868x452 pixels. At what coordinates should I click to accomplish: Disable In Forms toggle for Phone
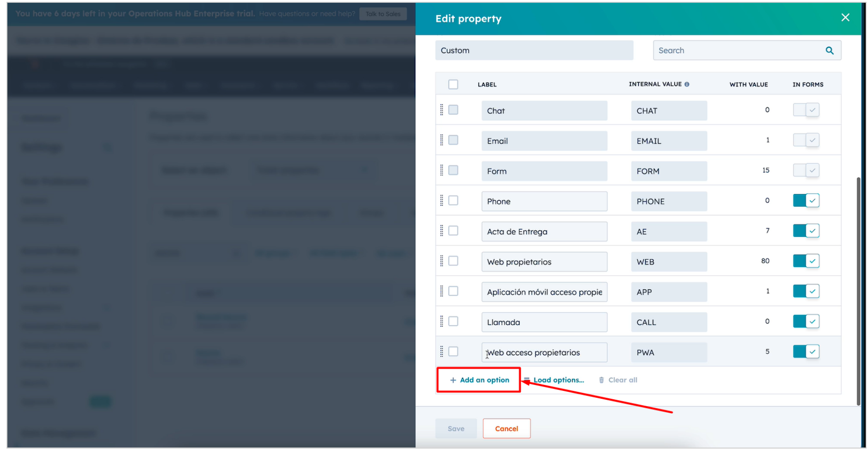(x=806, y=200)
